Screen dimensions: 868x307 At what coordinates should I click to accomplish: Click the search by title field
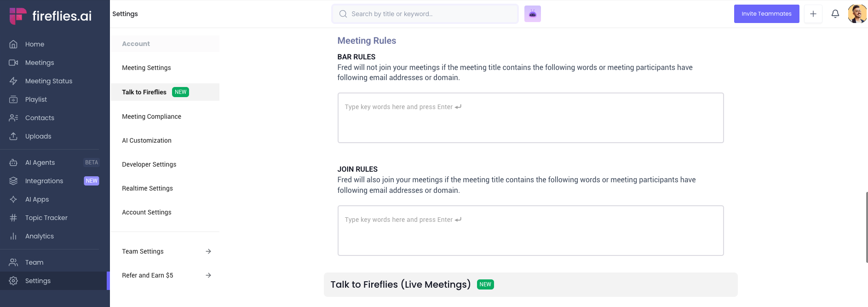coord(430,14)
